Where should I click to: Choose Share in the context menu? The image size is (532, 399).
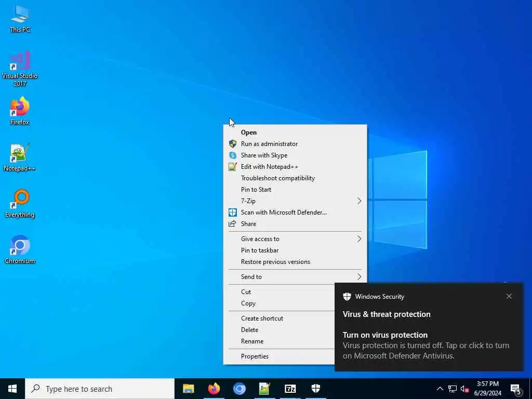[295, 224]
